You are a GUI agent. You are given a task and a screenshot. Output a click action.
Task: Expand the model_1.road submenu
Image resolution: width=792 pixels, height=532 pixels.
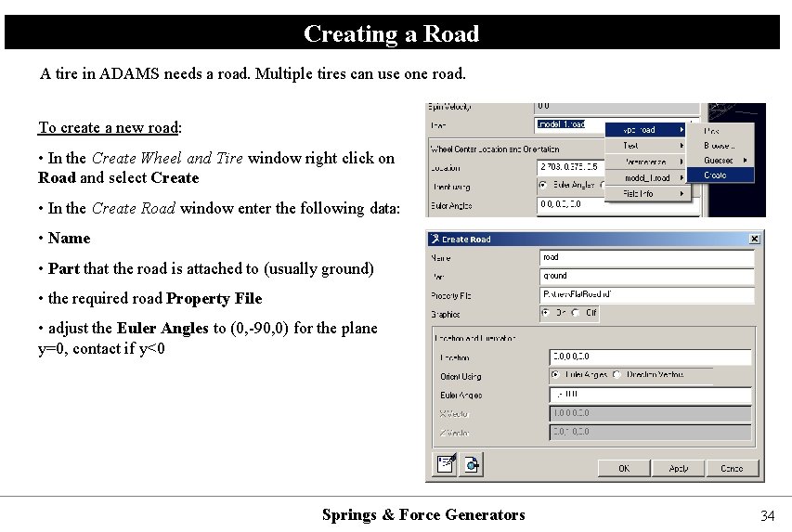[x=645, y=178]
